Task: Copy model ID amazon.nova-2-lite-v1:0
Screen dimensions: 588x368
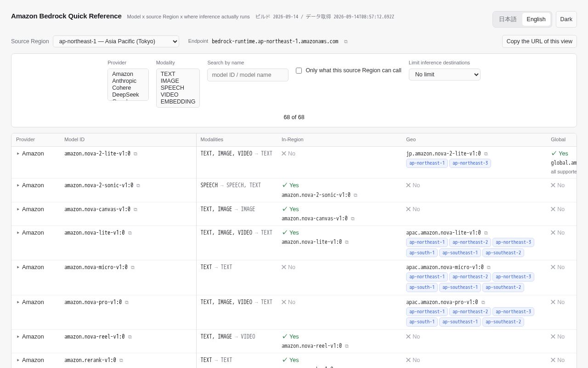Action: point(136,154)
